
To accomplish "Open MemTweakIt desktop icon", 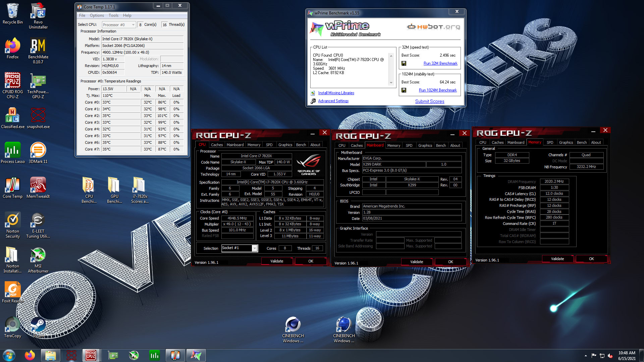I will 38,188.
